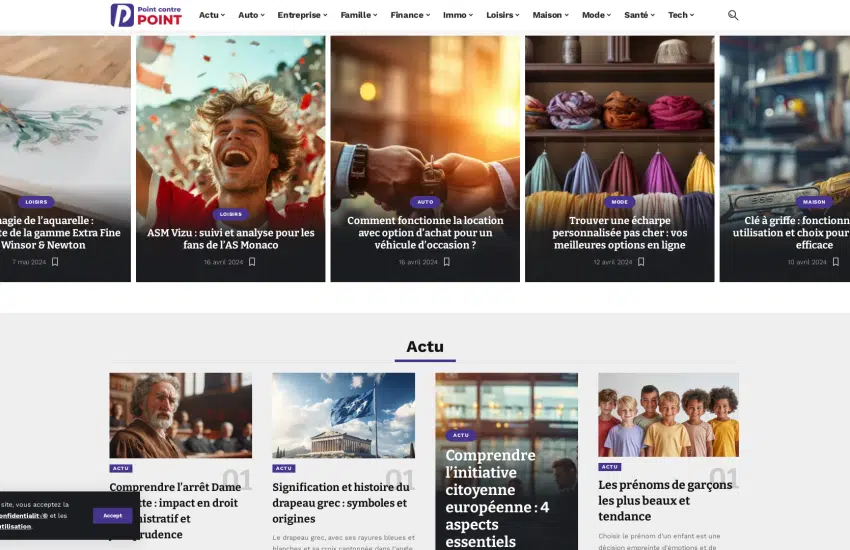Bookmark the Winsor & Newton aquarelle article

point(55,262)
